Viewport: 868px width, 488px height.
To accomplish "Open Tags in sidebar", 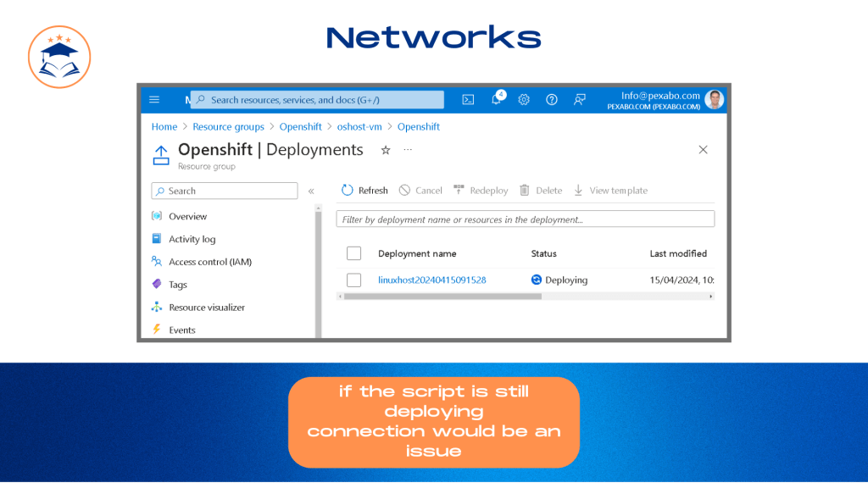I will pos(178,285).
